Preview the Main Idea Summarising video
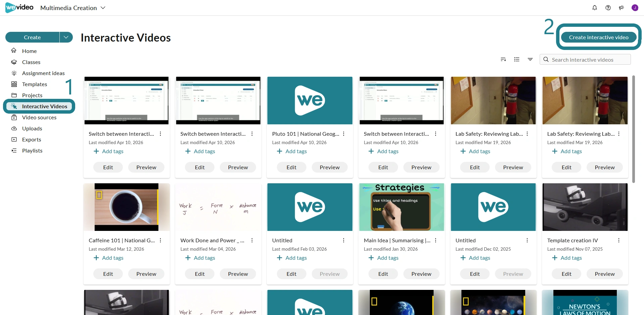 click(x=422, y=274)
